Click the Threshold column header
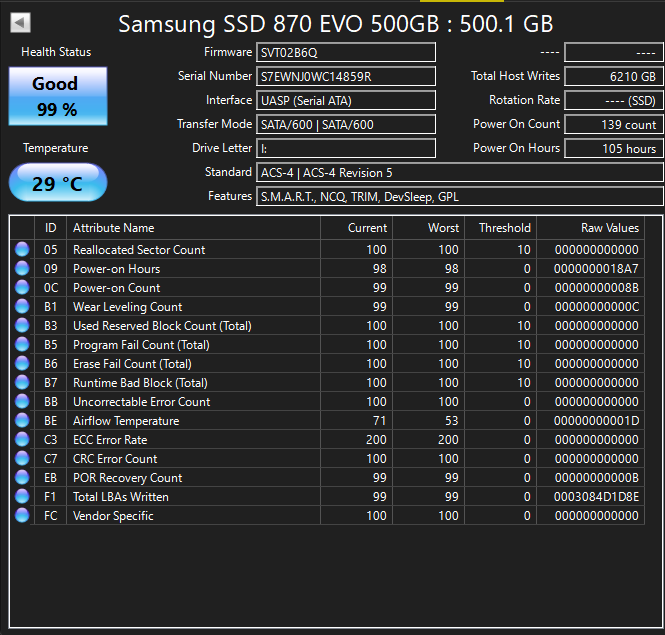 click(500, 228)
